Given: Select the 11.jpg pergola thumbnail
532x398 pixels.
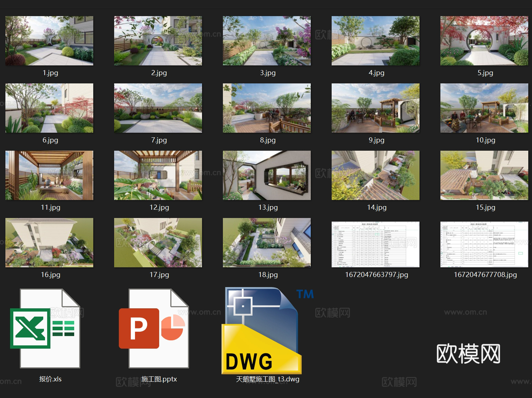Looking at the screenshot, I should coord(49,176).
